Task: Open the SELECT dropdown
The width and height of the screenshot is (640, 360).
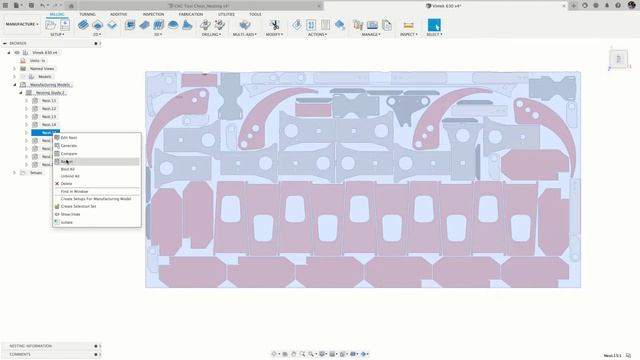Action: point(434,34)
